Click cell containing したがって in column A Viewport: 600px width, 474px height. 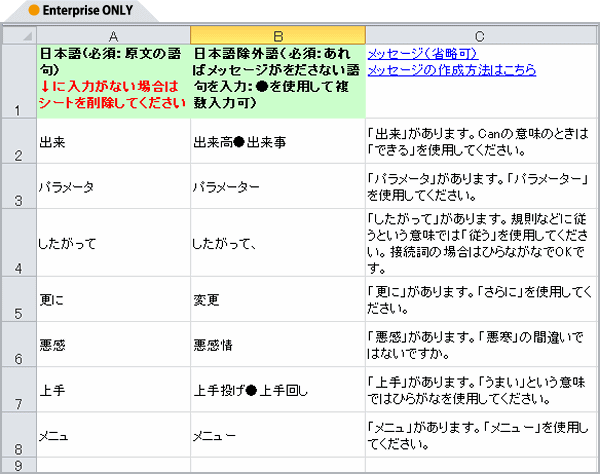pos(113,243)
